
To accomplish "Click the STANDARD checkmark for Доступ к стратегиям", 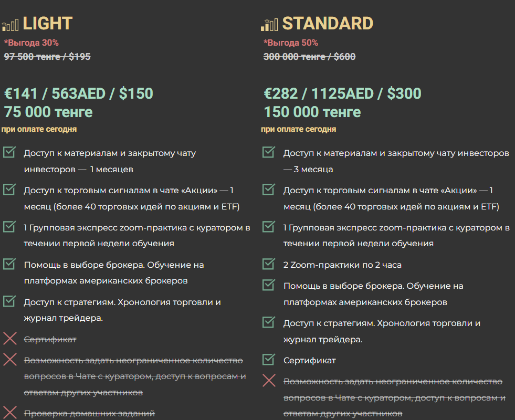I will [269, 322].
